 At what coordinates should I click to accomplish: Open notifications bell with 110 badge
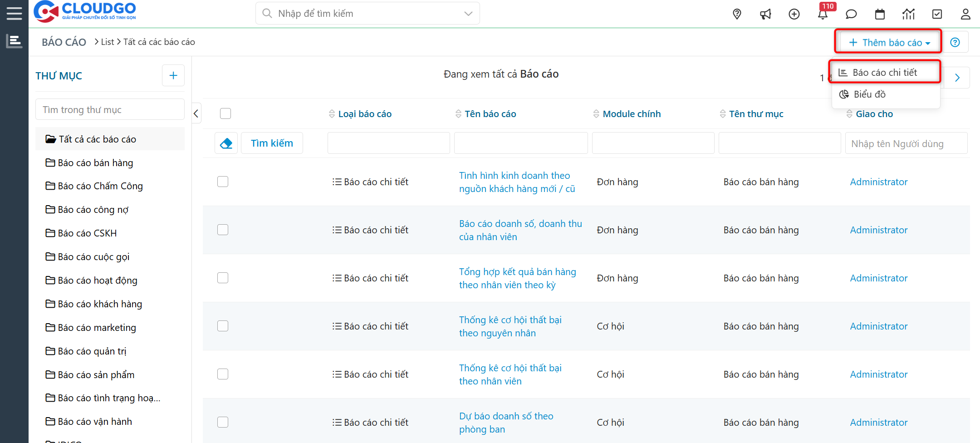823,14
